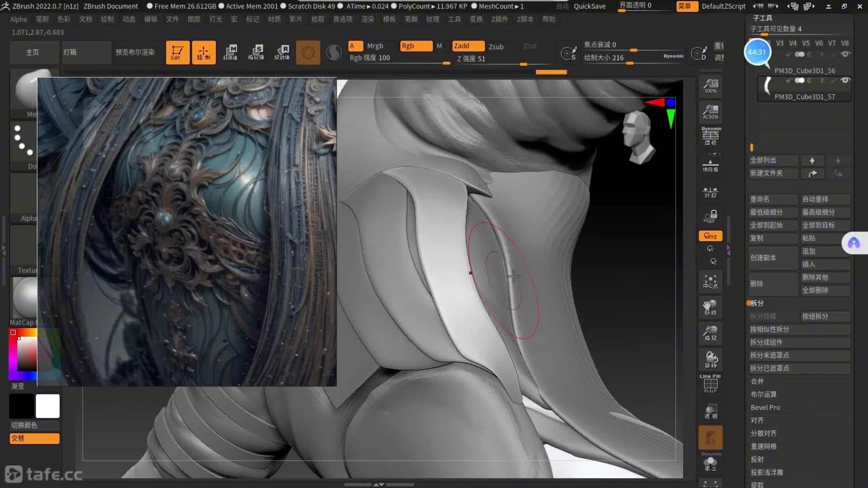This screenshot has width=868, height=488.
Task: Collapse the 拆分 section
Action: tap(757, 303)
